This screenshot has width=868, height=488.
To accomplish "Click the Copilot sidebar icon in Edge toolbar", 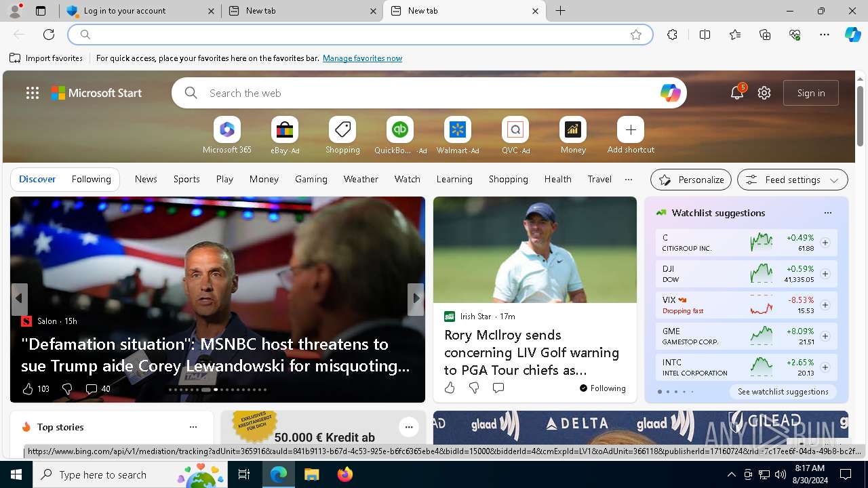I will pyautogui.click(x=852, y=35).
